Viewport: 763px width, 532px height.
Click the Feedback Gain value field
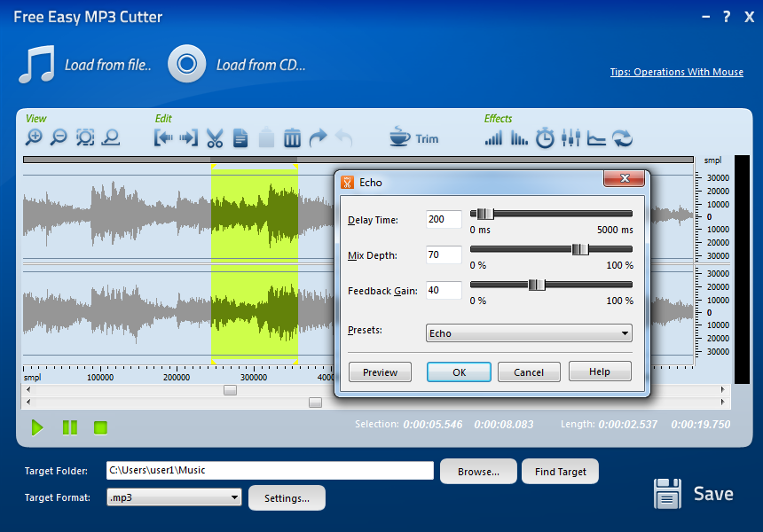444,290
